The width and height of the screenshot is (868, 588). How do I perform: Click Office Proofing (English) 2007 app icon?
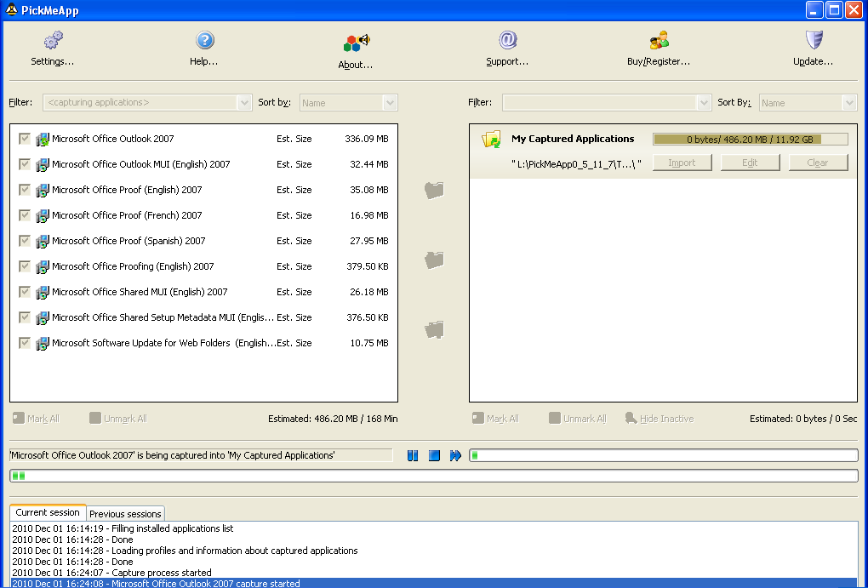point(43,267)
